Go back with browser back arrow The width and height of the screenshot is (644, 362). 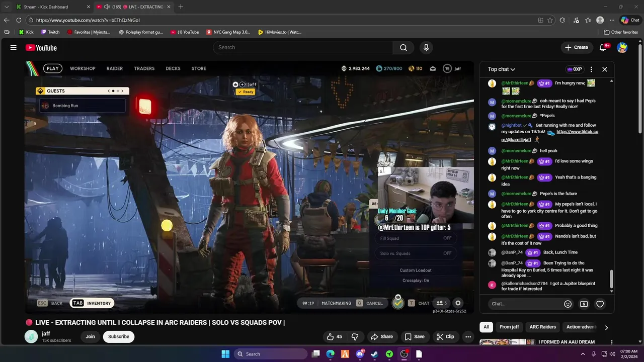tap(7, 20)
